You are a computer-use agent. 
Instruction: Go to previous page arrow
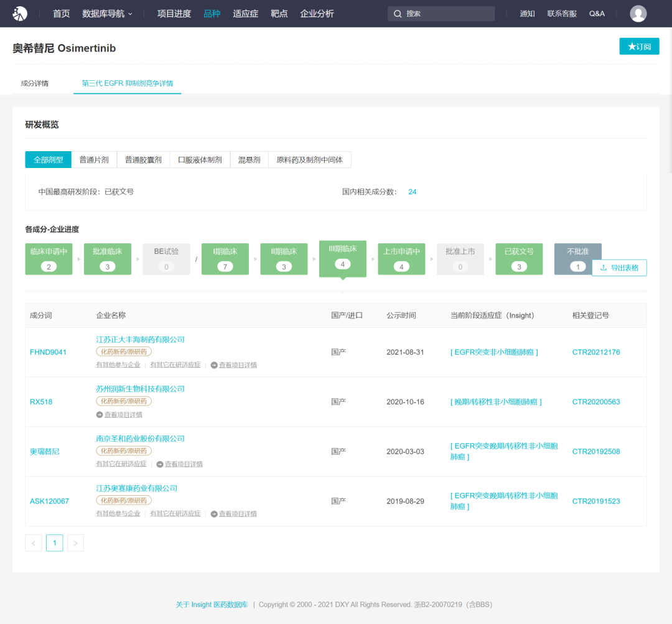click(x=34, y=543)
